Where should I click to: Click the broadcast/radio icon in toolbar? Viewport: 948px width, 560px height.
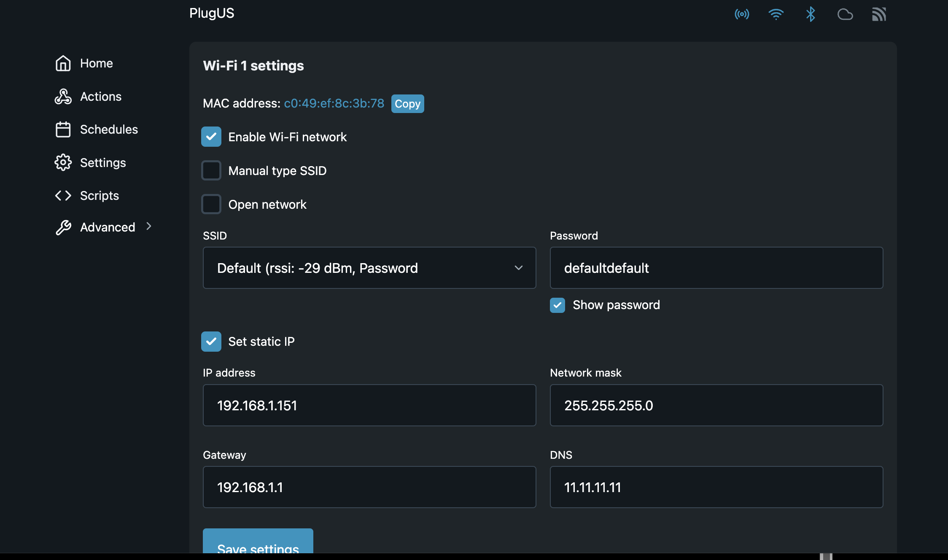(x=742, y=13)
